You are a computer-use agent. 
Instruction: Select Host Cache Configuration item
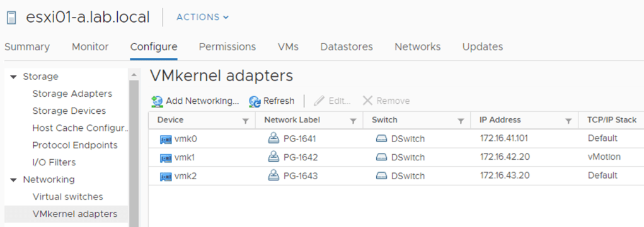80,128
